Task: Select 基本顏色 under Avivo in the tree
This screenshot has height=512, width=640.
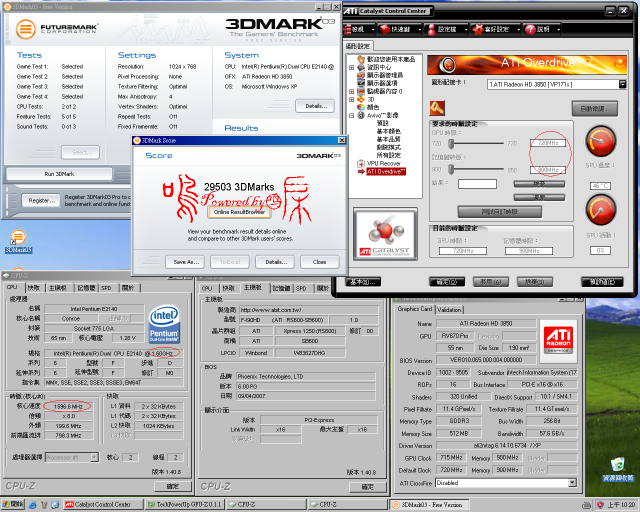Action: click(389, 131)
